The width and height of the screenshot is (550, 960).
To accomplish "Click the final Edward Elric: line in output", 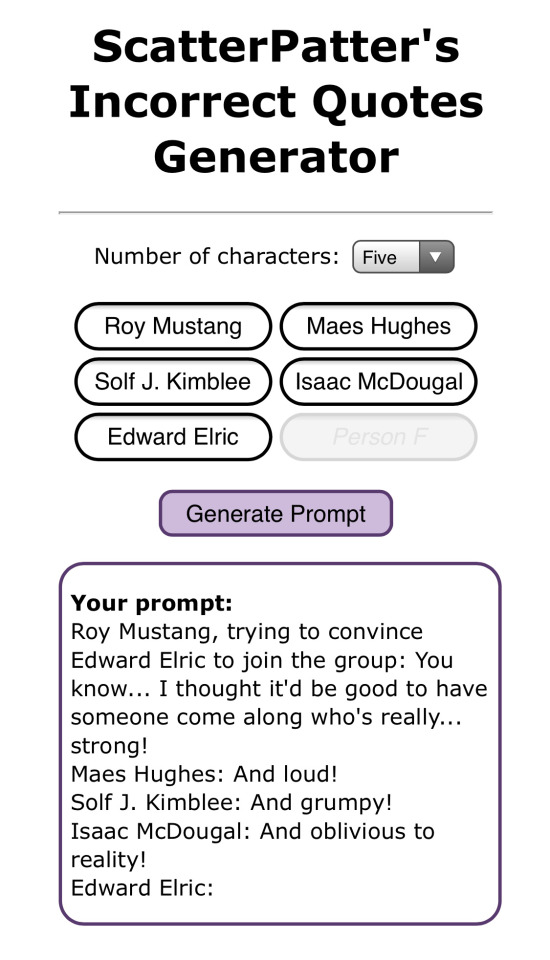I will click(142, 888).
